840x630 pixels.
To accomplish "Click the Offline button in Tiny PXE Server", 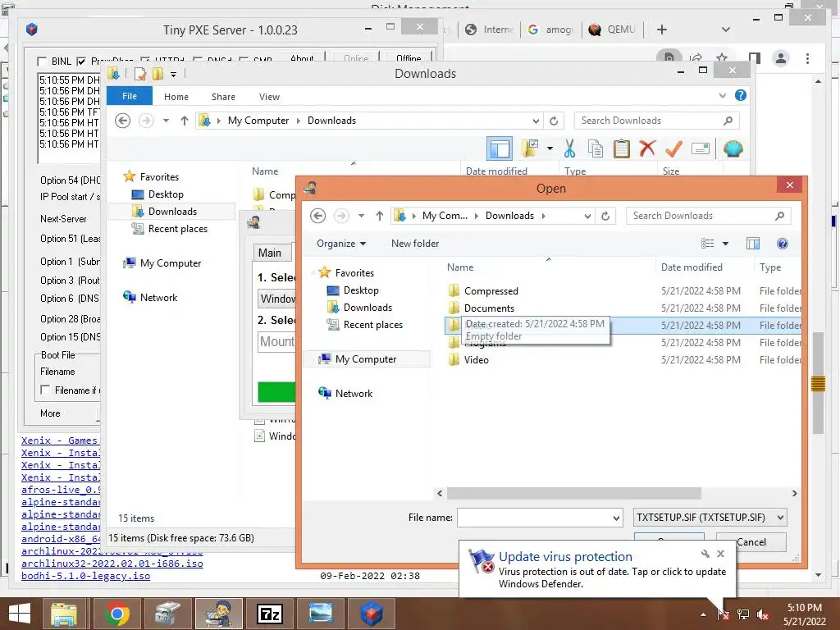I will coord(409,58).
